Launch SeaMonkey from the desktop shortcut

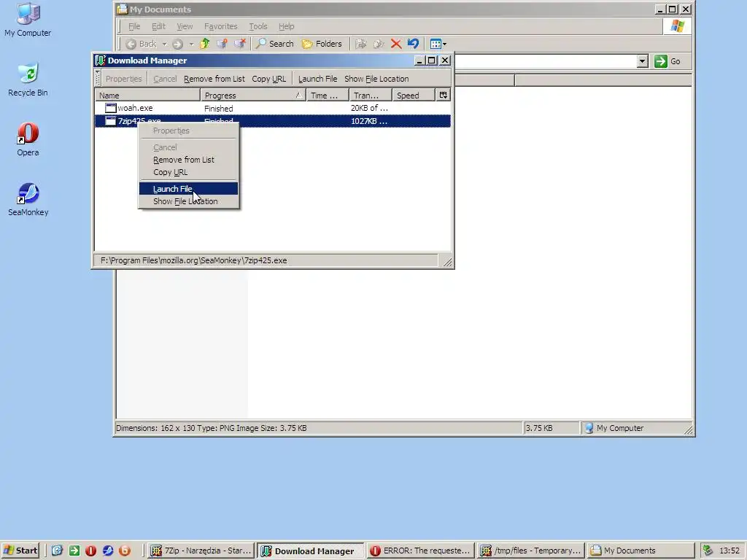coord(28,200)
